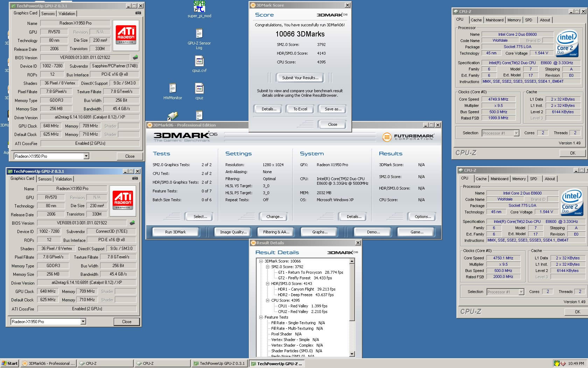The width and height of the screenshot is (588, 368).
Task: Open the HWMonitor desktop icon
Action: [173, 91]
